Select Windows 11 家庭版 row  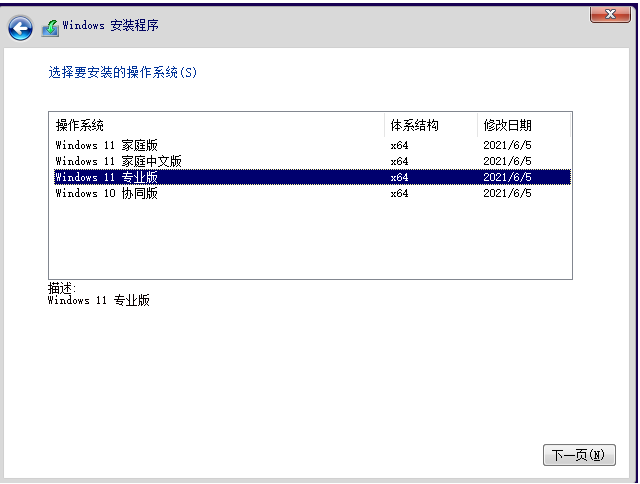pos(312,145)
